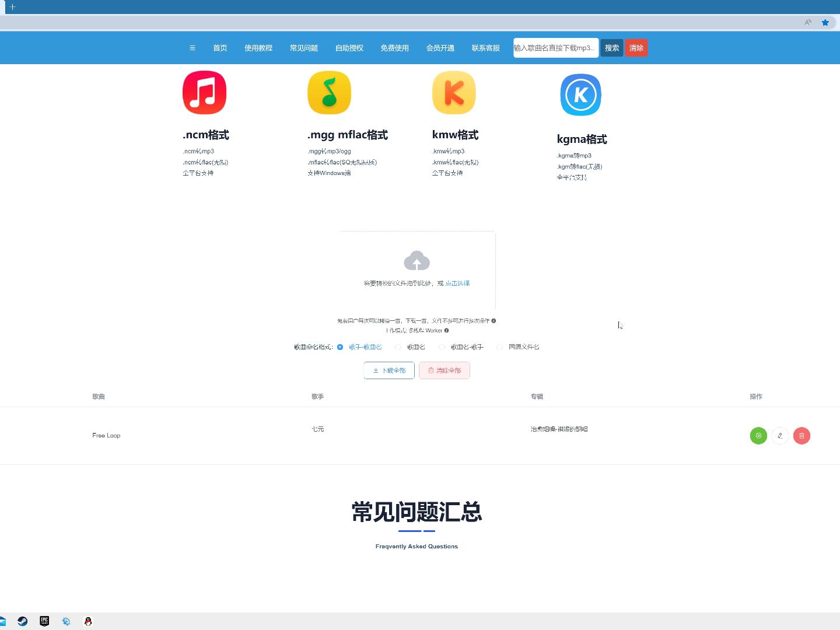Open a new browser tab with plus
The width and height of the screenshot is (840, 630).
coord(12,7)
